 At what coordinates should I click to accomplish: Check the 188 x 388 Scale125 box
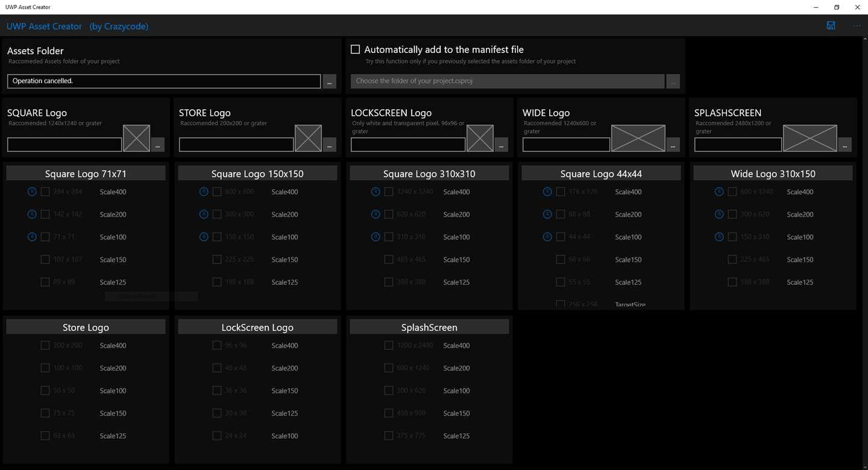coord(732,282)
